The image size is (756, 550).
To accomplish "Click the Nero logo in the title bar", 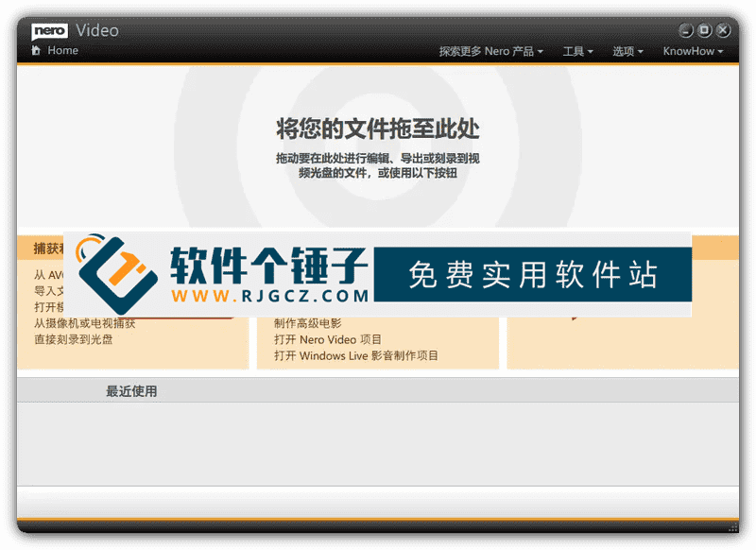I will click(x=49, y=30).
